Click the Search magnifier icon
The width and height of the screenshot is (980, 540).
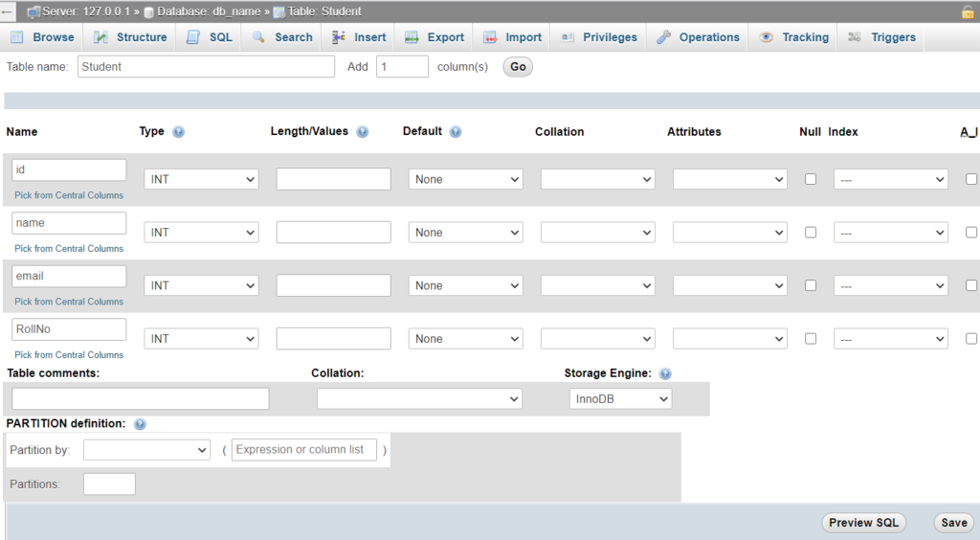(258, 37)
